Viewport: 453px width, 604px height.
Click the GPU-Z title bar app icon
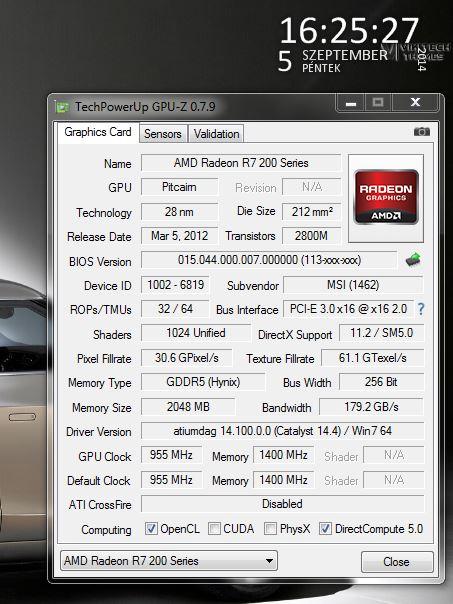[61, 107]
